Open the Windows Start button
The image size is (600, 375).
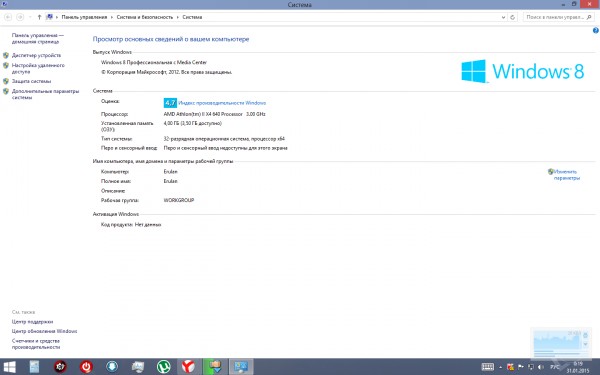(10, 367)
